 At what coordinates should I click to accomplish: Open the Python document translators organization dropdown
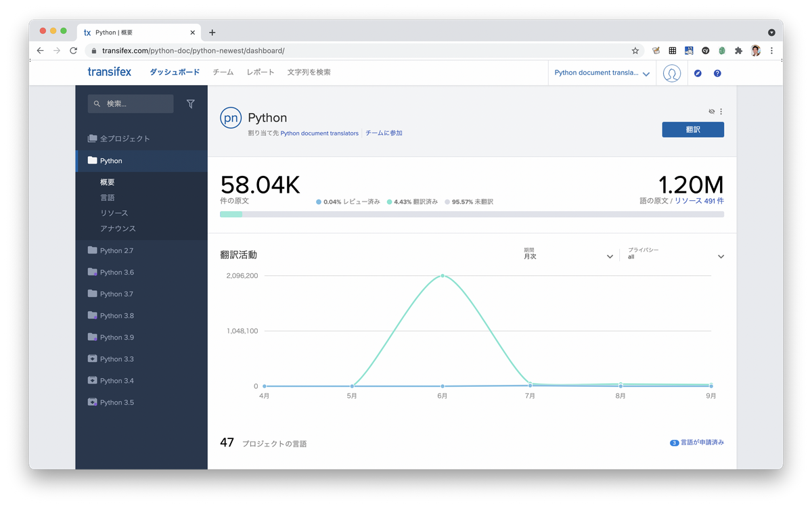click(602, 73)
